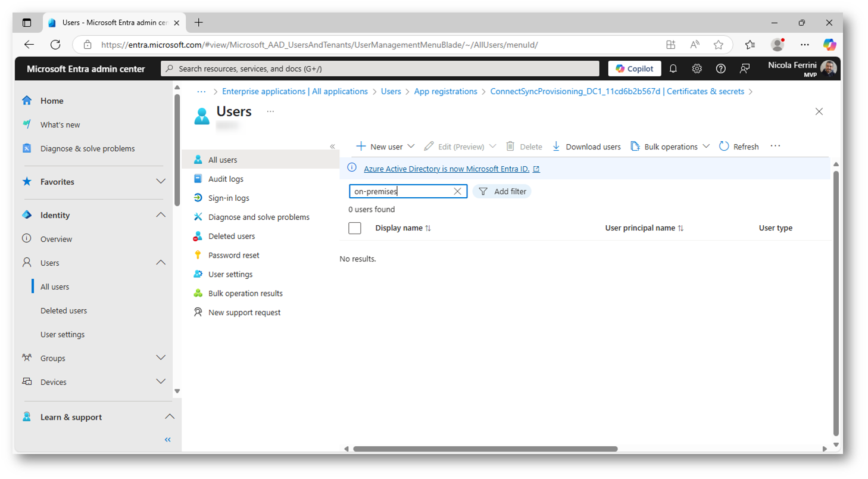The width and height of the screenshot is (868, 479).
Task: Open the settings gear in portal header
Action: [697, 69]
